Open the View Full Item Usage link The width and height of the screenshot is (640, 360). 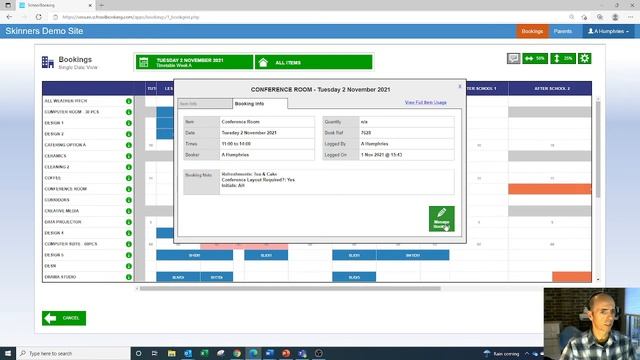[426, 102]
